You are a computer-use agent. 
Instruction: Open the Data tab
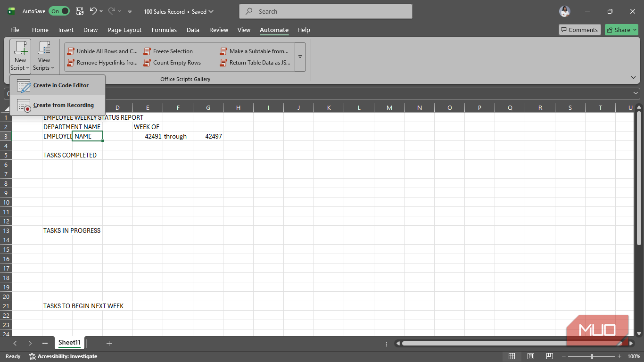[x=193, y=30]
